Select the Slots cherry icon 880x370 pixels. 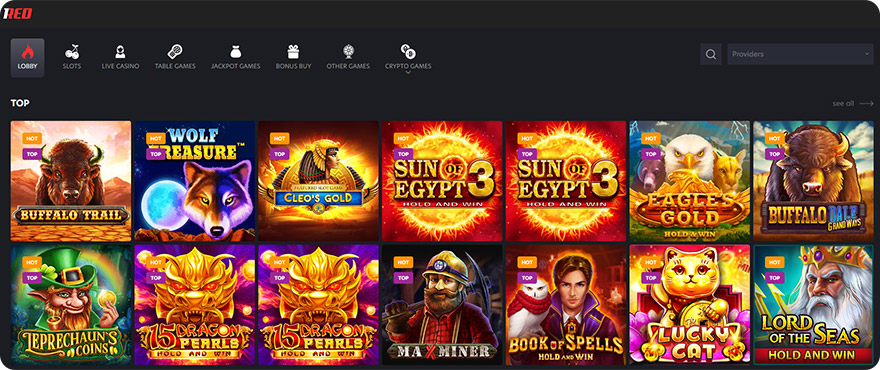pos(72,52)
